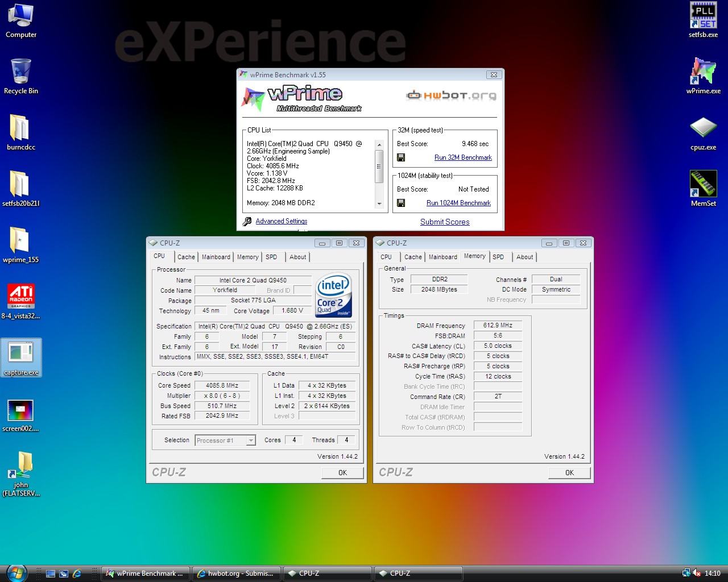The width and height of the screenshot is (728, 582).
Task: Switch to CPU tab in right CPU-Z
Action: tap(386, 257)
